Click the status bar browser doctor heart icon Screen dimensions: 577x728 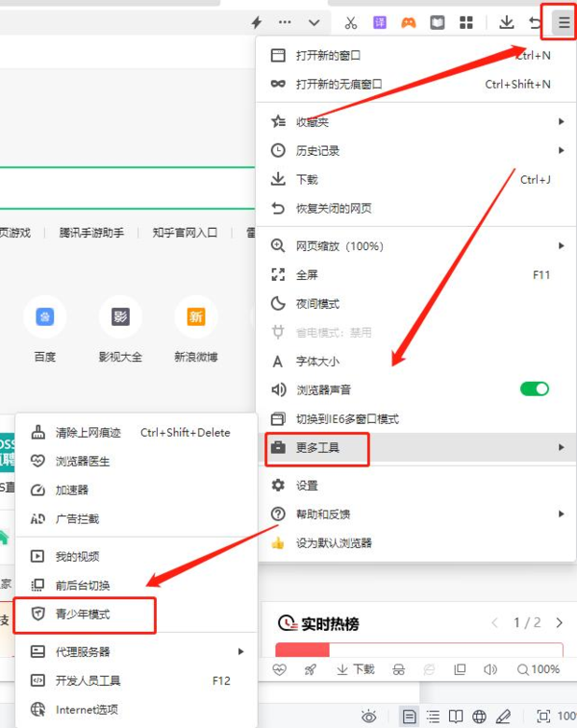pyautogui.click(x=280, y=669)
